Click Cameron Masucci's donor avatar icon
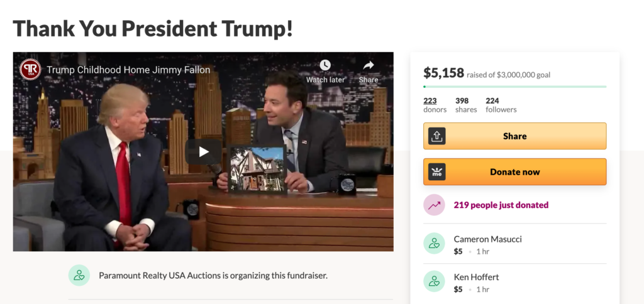Viewport: 644px width, 304px height. click(434, 243)
